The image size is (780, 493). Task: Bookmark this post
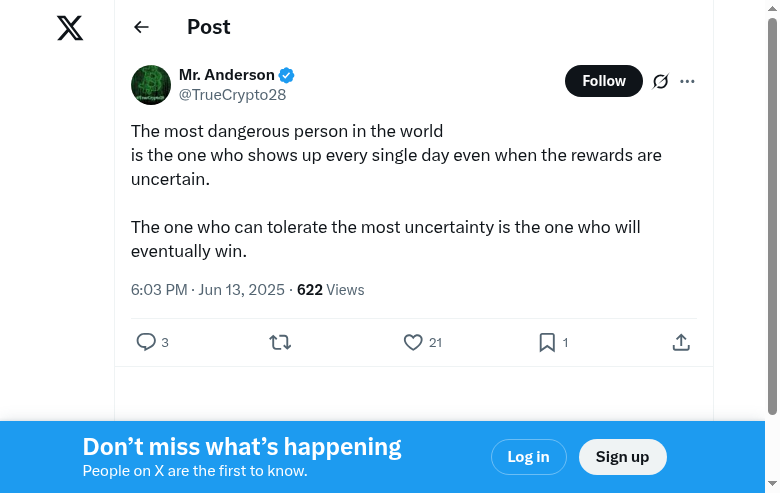click(x=547, y=342)
